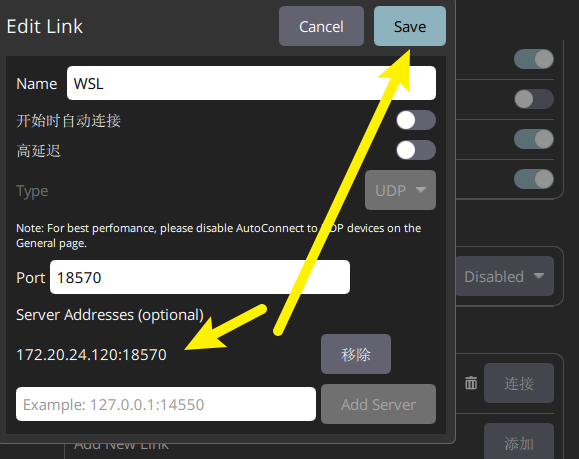
Task: Click the 添加 add button
Action: (x=519, y=442)
